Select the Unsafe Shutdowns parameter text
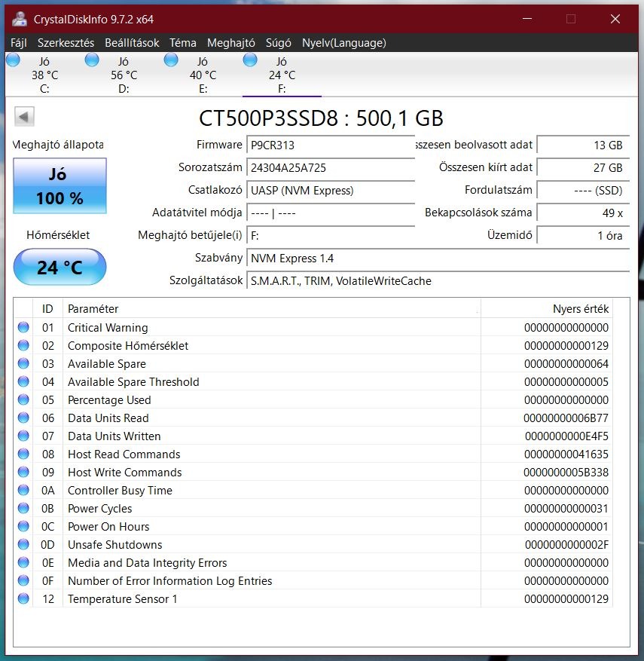The image size is (644, 661). tap(115, 545)
